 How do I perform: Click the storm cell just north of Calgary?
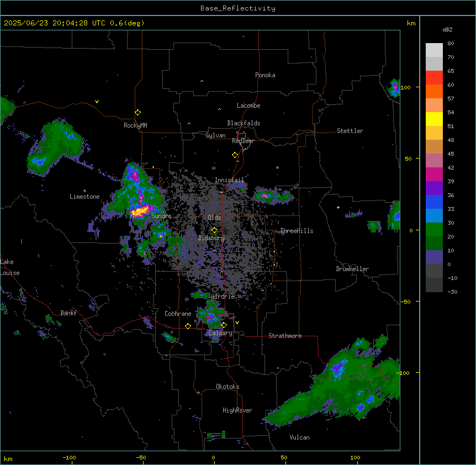tap(210, 316)
